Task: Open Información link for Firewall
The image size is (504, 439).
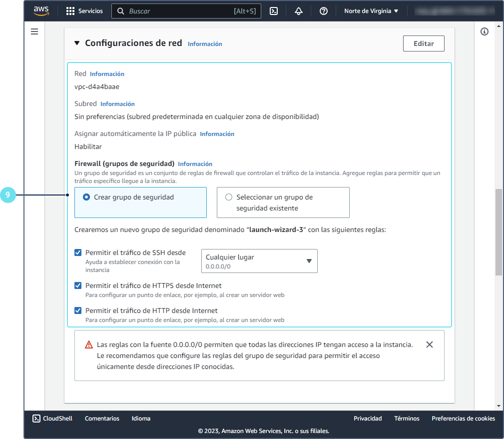Action: point(195,164)
